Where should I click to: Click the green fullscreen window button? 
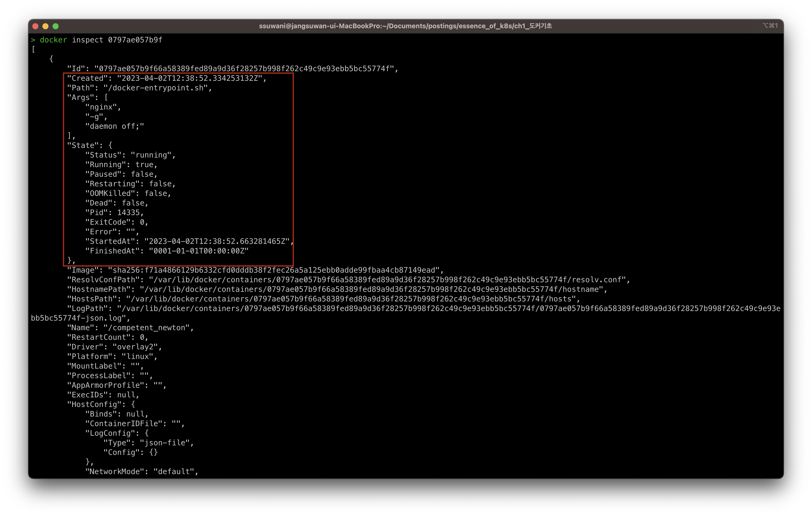[56, 26]
